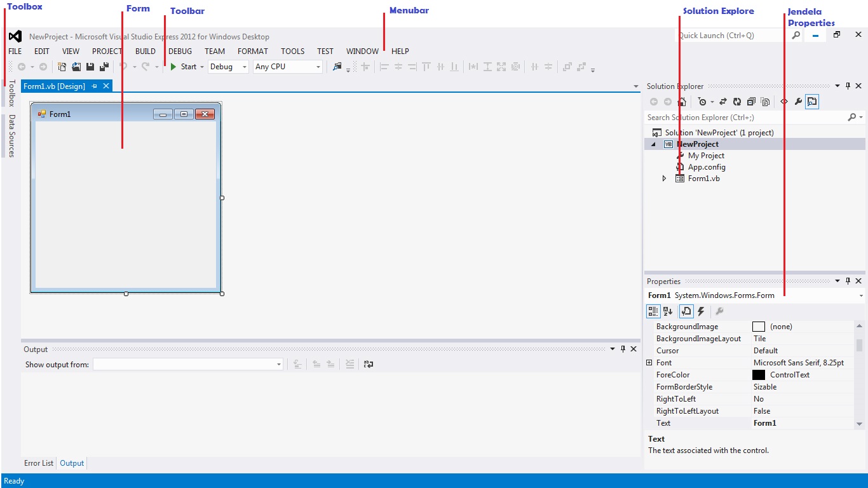Screen dimensions: 868x488
Task: Open the document tab list dropdown arrow
Action: (x=636, y=86)
